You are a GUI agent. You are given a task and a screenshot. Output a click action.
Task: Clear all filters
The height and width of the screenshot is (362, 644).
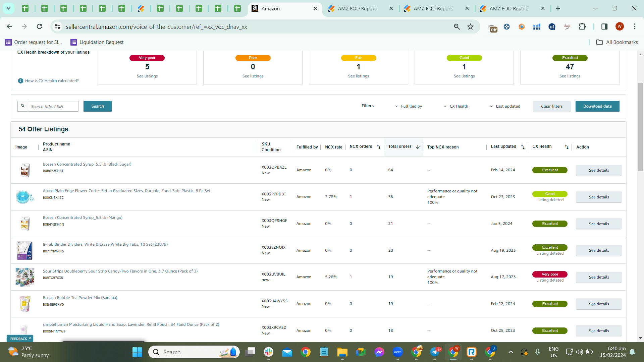click(552, 106)
